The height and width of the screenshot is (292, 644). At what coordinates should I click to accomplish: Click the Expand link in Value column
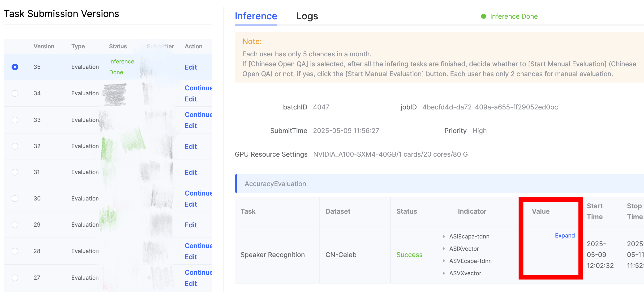click(x=564, y=235)
